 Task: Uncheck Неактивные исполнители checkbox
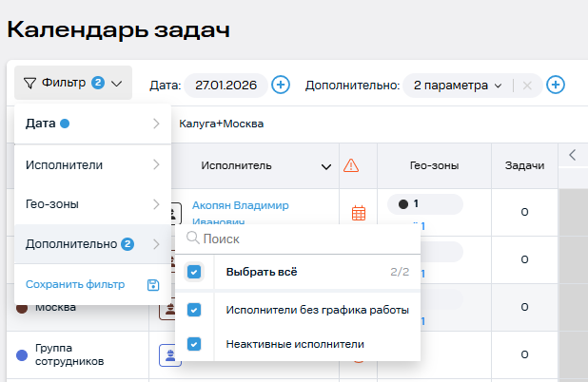(x=194, y=344)
